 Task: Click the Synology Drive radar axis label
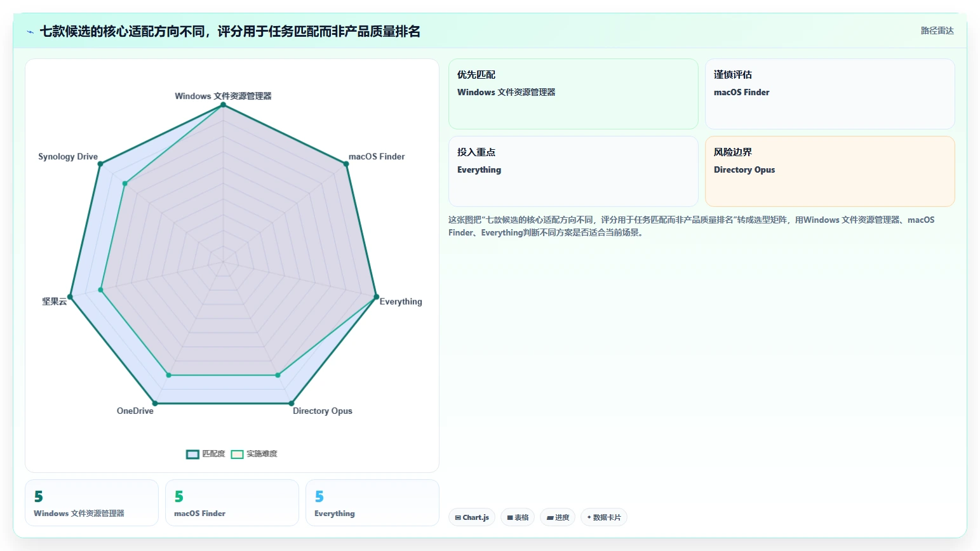pos(68,157)
